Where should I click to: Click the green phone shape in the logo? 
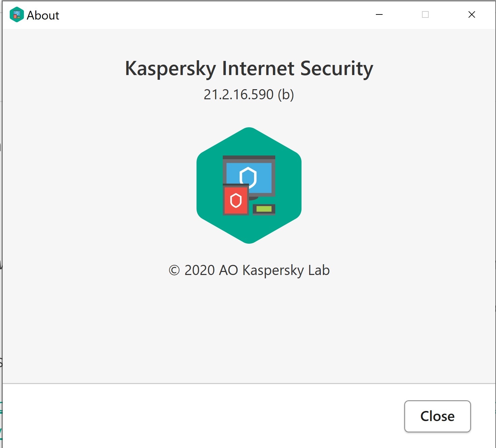[264, 209]
